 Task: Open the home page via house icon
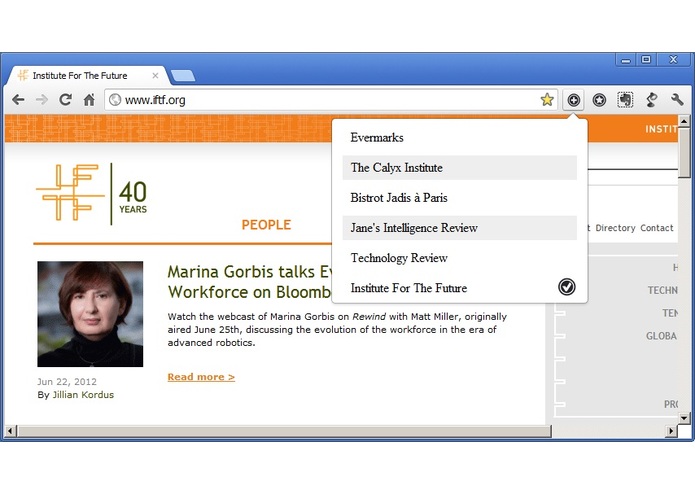[x=90, y=100]
